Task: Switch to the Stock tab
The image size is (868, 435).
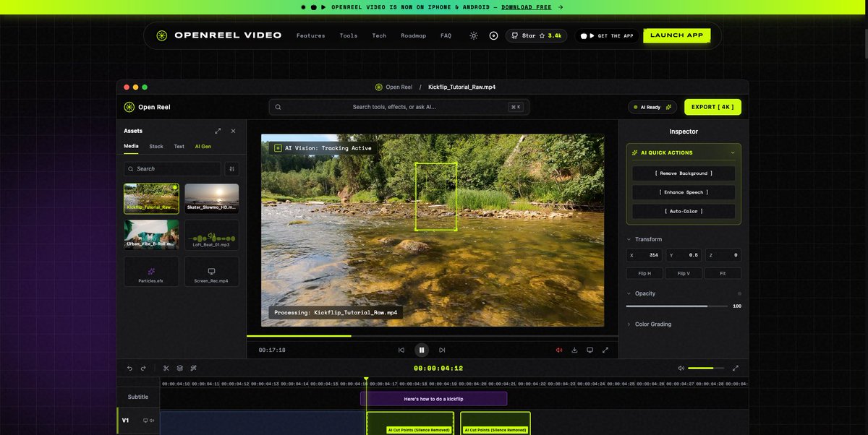Action: (156, 146)
